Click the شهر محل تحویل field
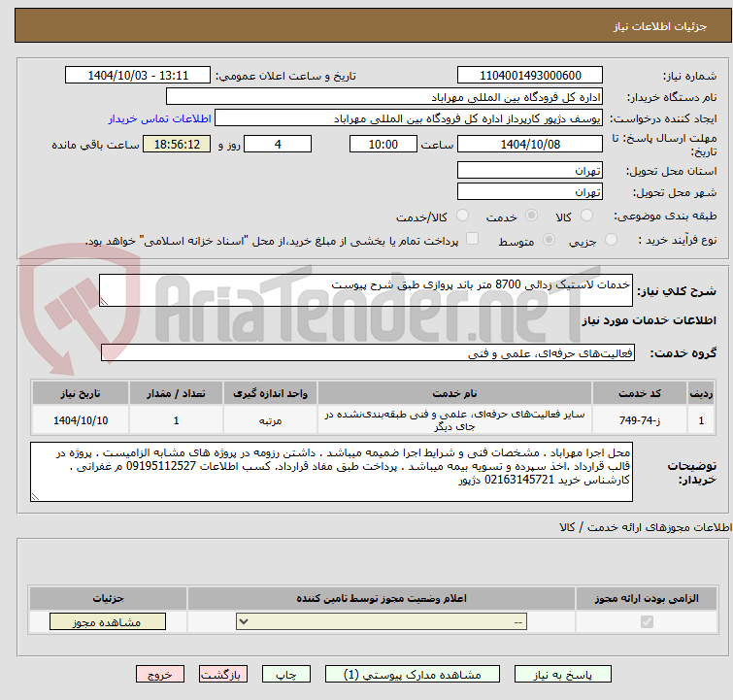 pyautogui.click(x=530, y=191)
